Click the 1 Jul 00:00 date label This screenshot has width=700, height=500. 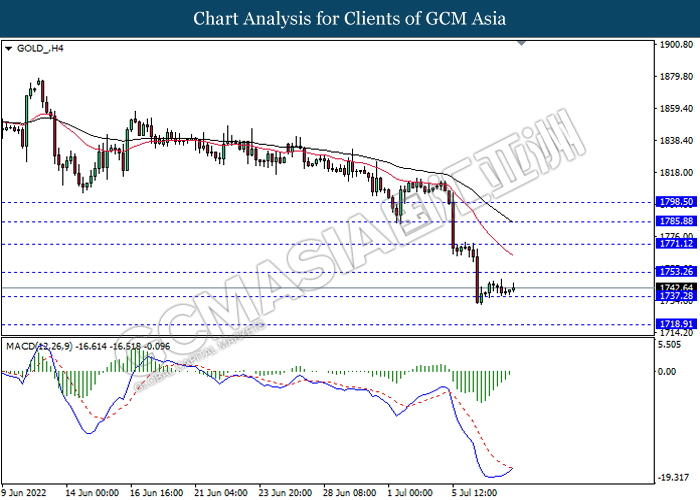pos(410,493)
